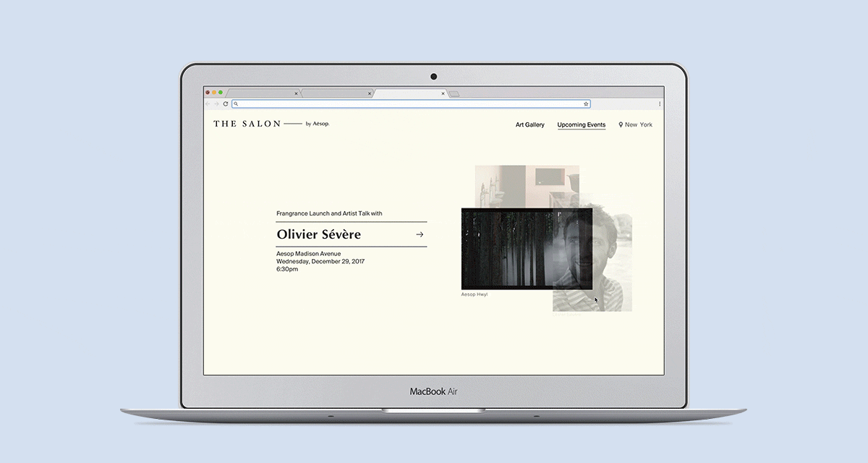Click the '6:30pm' time text
Viewport: 868px width, 463px height.
coord(287,269)
